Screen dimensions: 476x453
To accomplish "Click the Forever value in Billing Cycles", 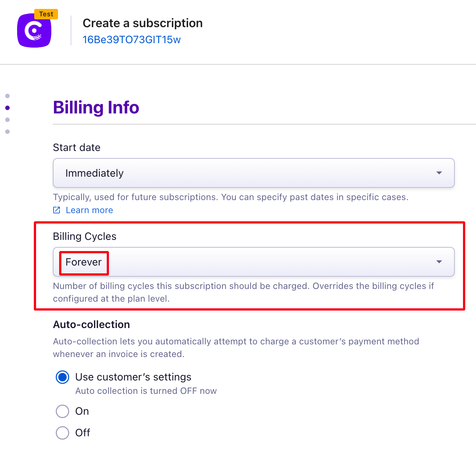I will (84, 262).
